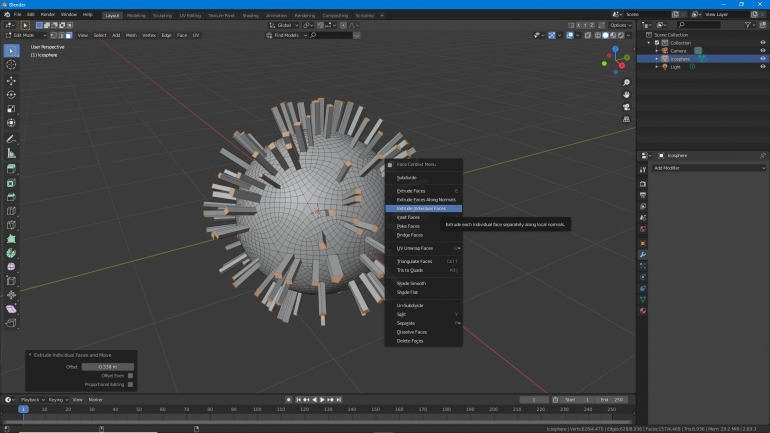Toggle Collection visibility eye icon

pyautogui.click(x=763, y=43)
